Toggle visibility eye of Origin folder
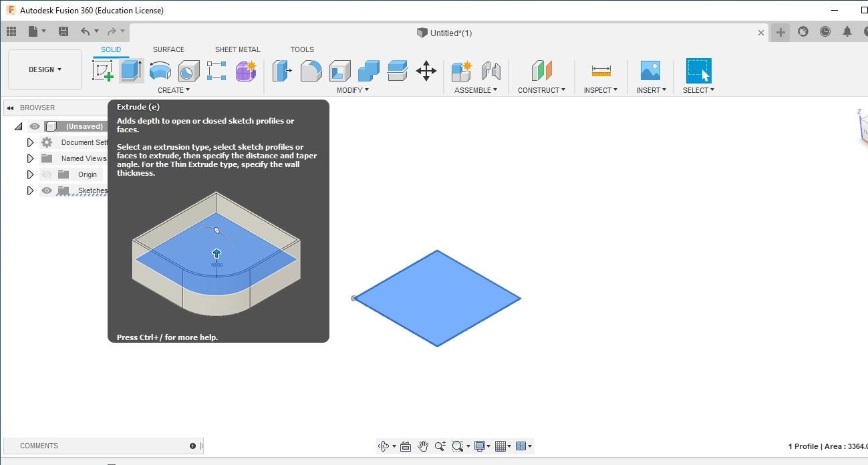The width and height of the screenshot is (868, 465). (46, 174)
